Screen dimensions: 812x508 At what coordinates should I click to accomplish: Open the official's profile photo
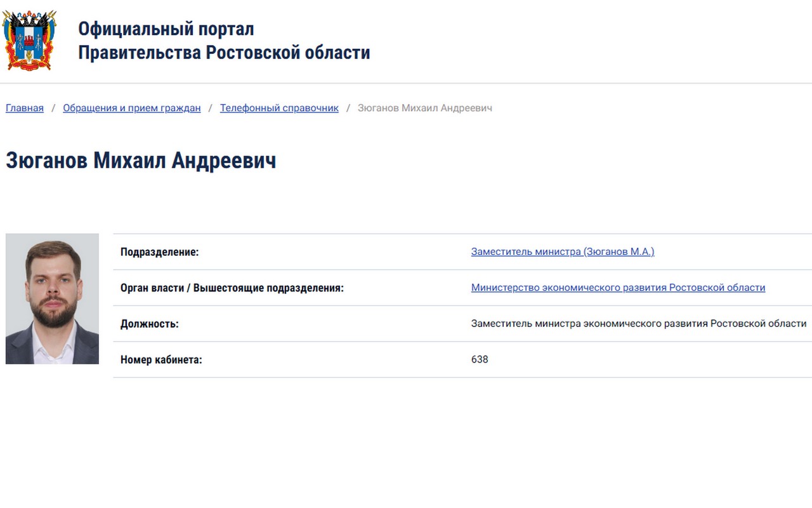pyautogui.click(x=52, y=298)
